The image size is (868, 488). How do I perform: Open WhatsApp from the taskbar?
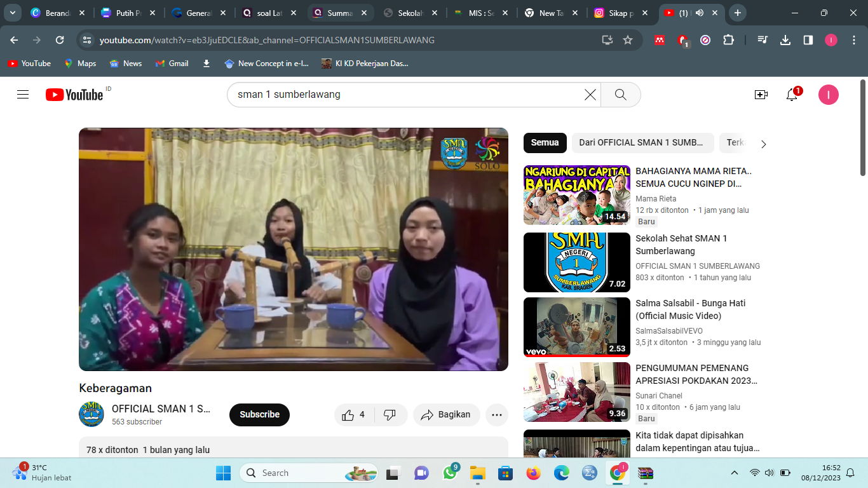click(450, 473)
